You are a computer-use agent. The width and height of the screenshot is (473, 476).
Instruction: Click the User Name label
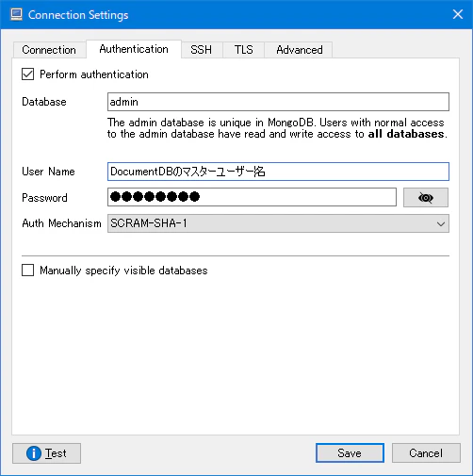48,172
